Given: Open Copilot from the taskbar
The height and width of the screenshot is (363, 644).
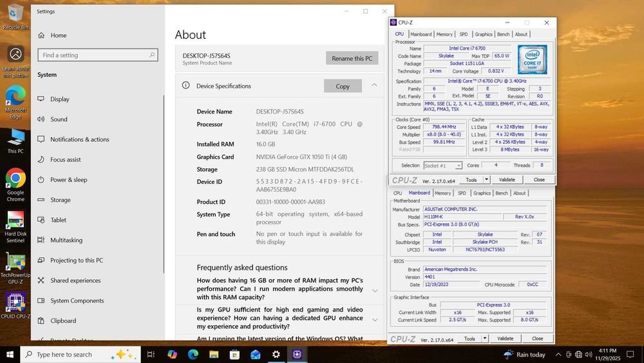Looking at the screenshot, I should point(172,355).
